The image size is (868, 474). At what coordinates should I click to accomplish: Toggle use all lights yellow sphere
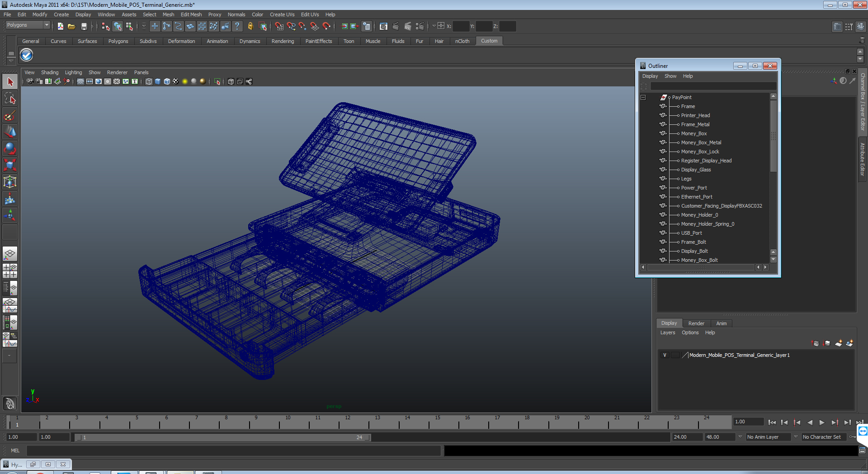(185, 81)
